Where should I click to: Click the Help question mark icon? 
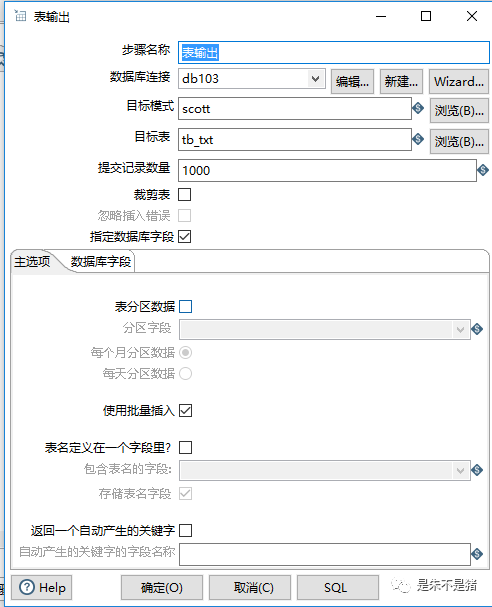pyautogui.click(x=27, y=587)
